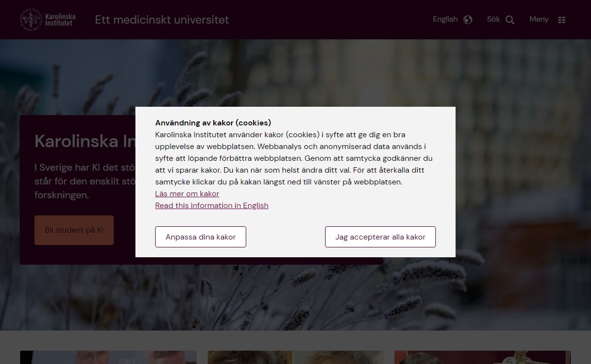Click the rightmost news card thumbnail
The image size is (591, 364).
pyautogui.click(x=483, y=357)
